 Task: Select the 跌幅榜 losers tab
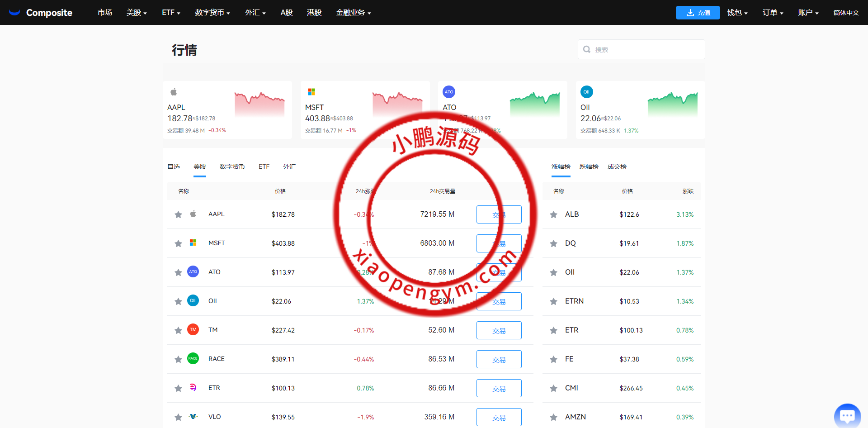pos(589,167)
